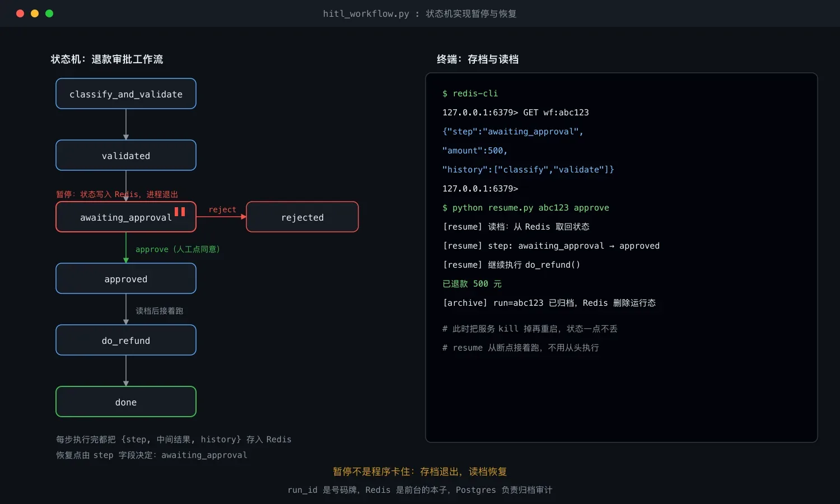Select the validated state node
This screenshot has height=504, width=840.
126,155
